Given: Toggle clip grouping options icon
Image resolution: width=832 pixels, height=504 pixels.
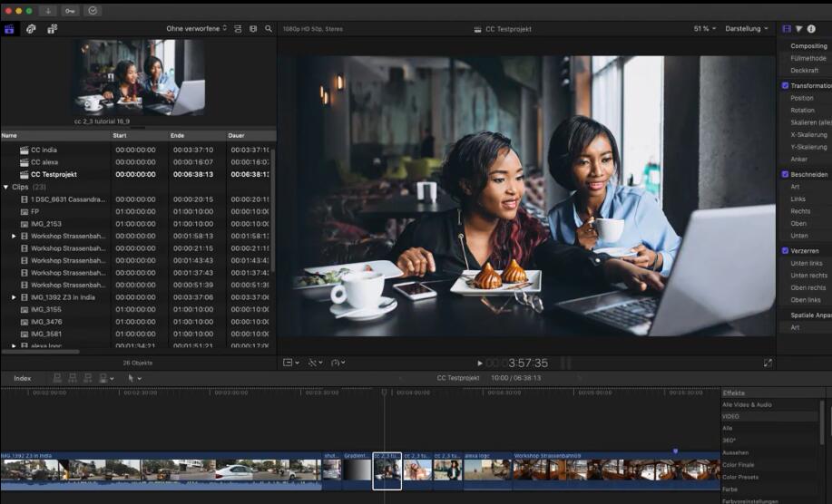Looking at the screenshot, I should tap(238, 29).
